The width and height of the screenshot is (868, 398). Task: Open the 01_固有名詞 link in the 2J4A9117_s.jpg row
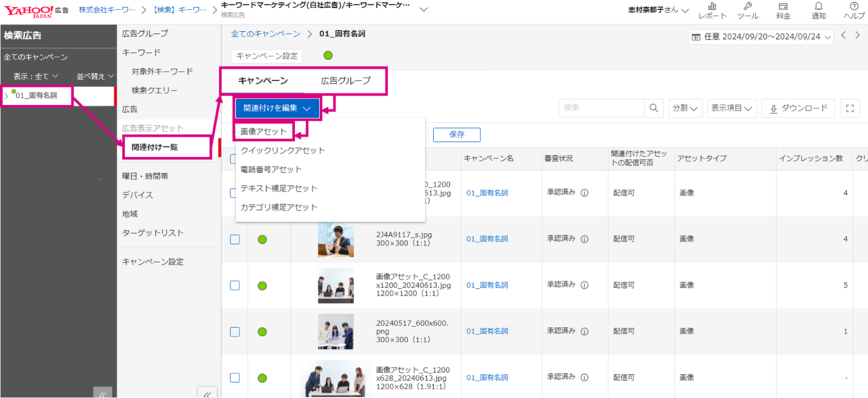point(488,239)
